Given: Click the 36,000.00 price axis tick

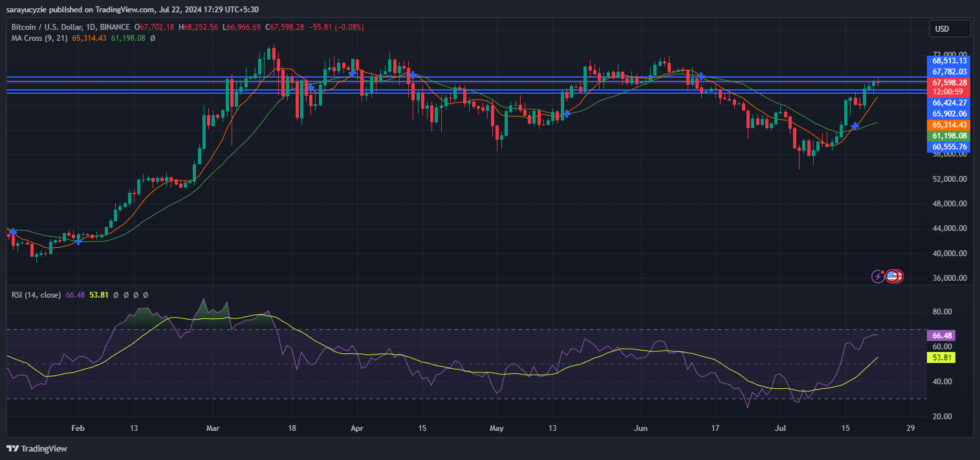Looking at the screenshot, I should pos(949,278).
